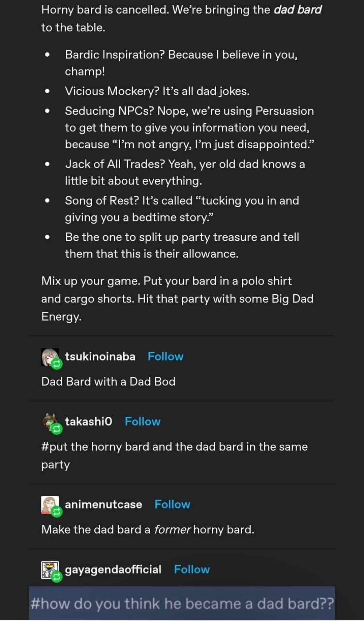The height and width of the screenshot is (621, 364).
Task: Open the tsukinoinaba username link
Action: coord(100,356)
